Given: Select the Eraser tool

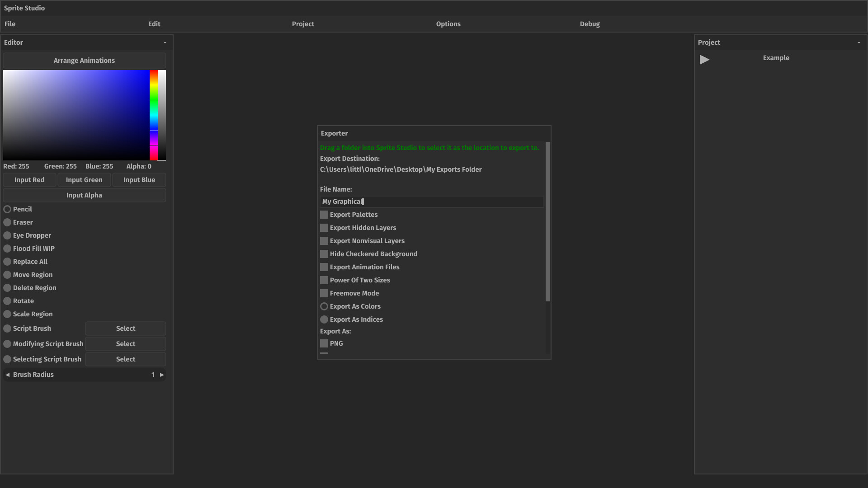Looking at the screenshot, I should tap(7, 222).
